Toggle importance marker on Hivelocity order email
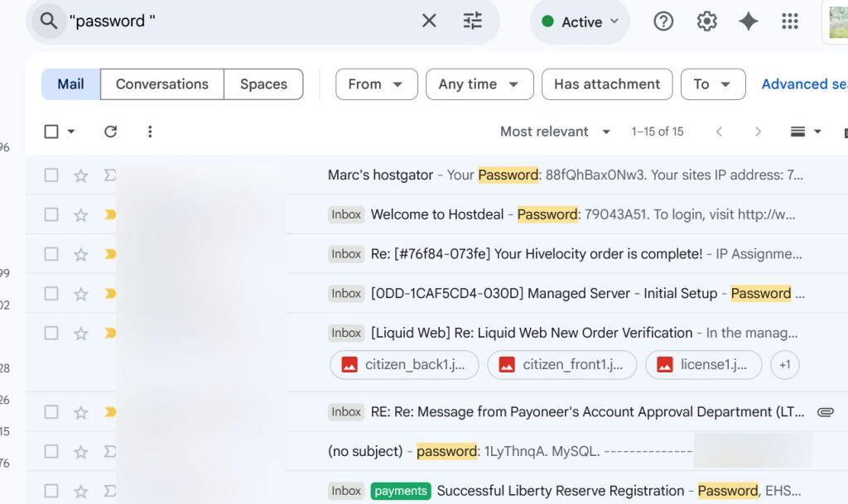The image size is (848, 504). (110, 254)
